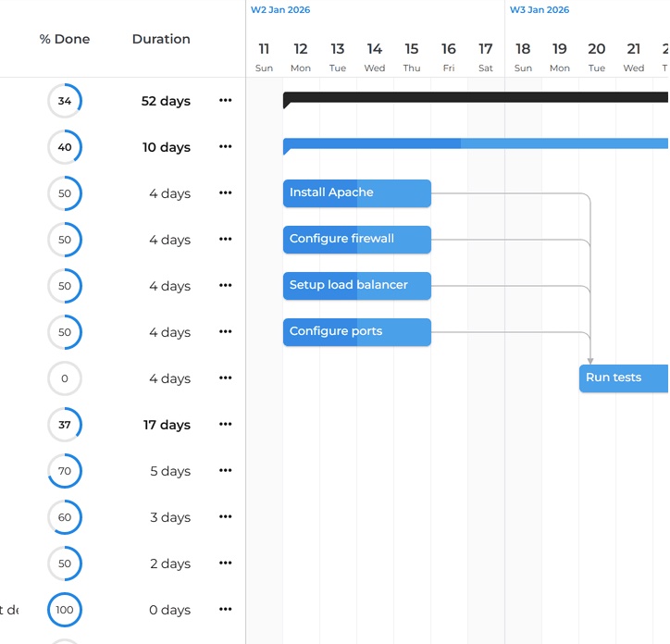Click the 17 Sat date header
This screenshot has width=670, height=644.
486,56
